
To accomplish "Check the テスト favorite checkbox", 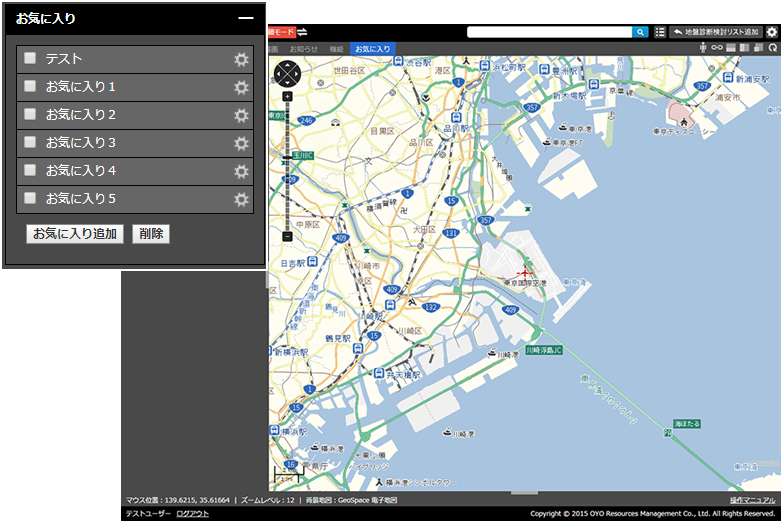I will point(30,59).
